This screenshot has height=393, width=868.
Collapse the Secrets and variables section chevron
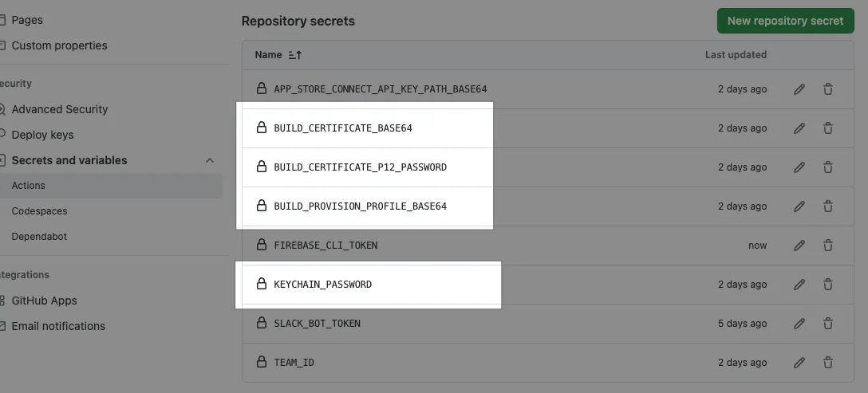coord(210,160)
